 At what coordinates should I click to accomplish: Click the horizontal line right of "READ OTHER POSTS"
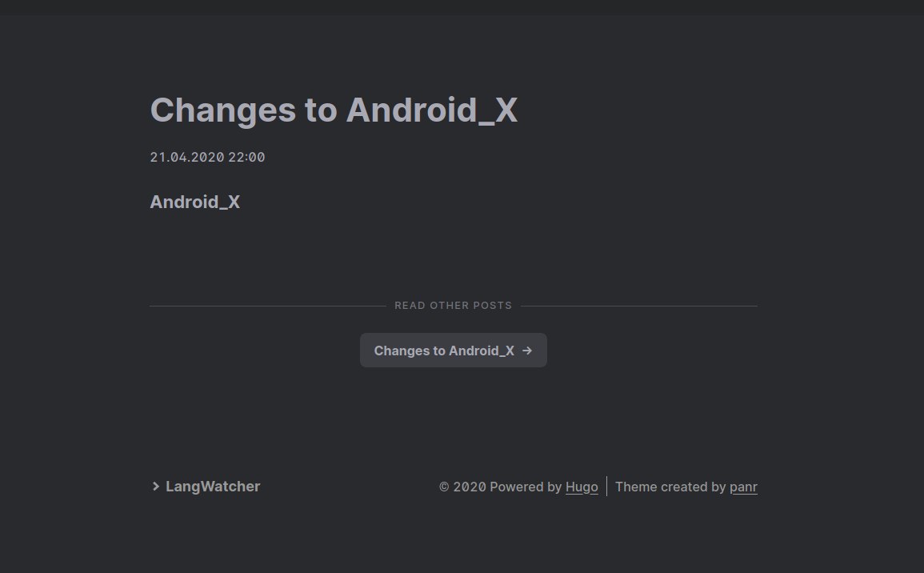coord(638,306)
